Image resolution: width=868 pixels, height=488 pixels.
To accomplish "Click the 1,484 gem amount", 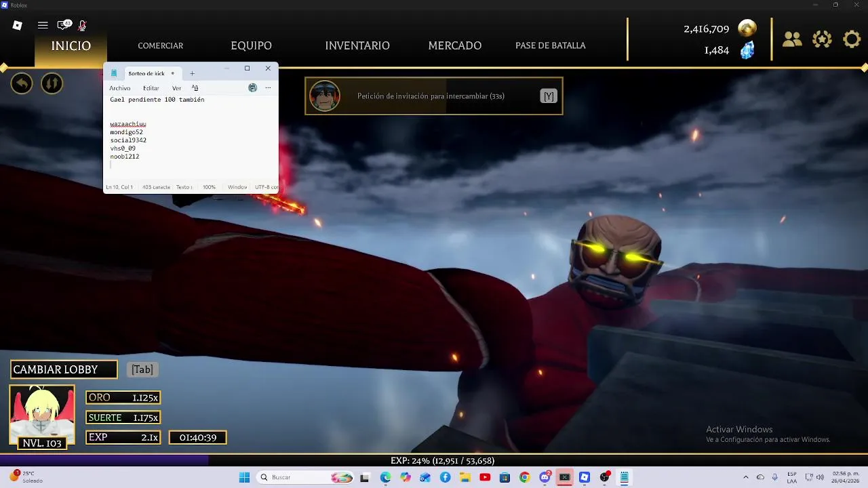I will (717, 50).
